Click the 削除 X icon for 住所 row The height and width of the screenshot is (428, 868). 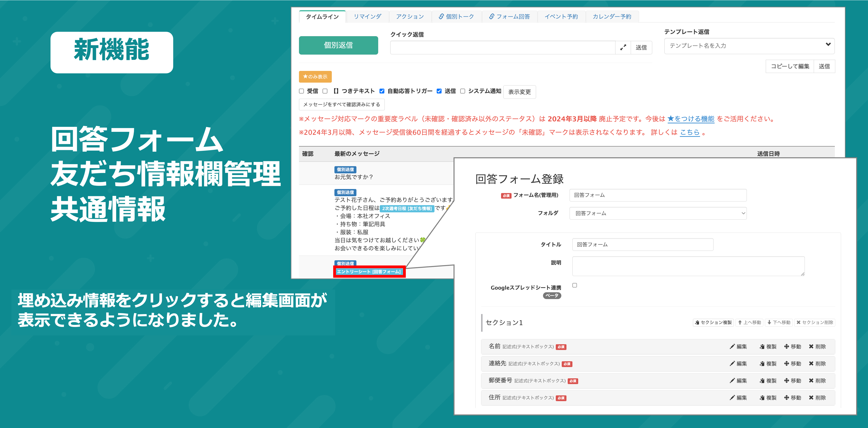811,398
